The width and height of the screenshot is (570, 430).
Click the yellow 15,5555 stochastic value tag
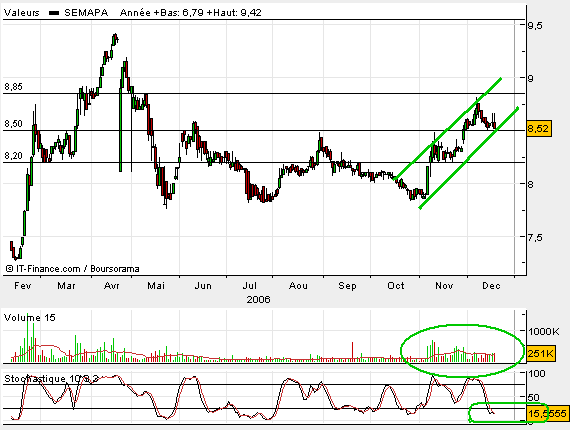point(547,414)
